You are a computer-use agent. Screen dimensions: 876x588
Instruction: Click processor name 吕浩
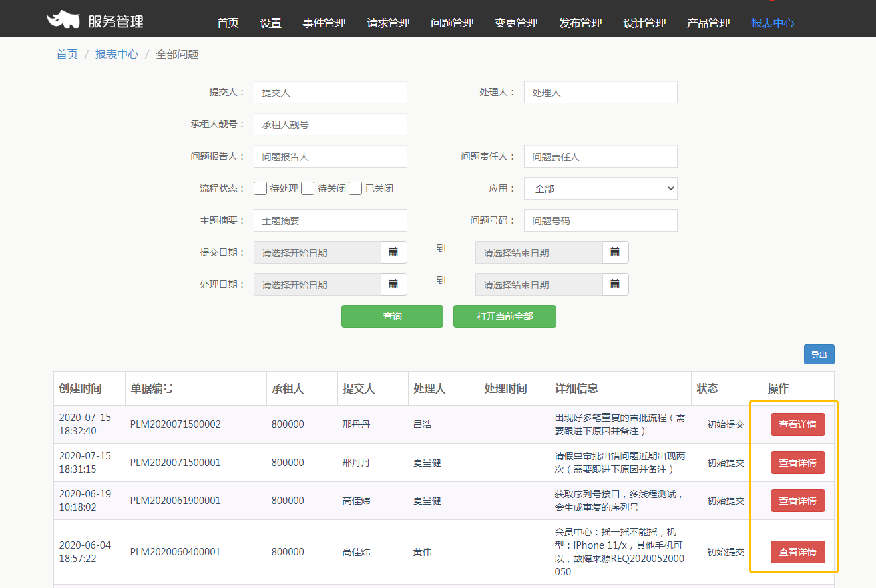tap(422, 424)
